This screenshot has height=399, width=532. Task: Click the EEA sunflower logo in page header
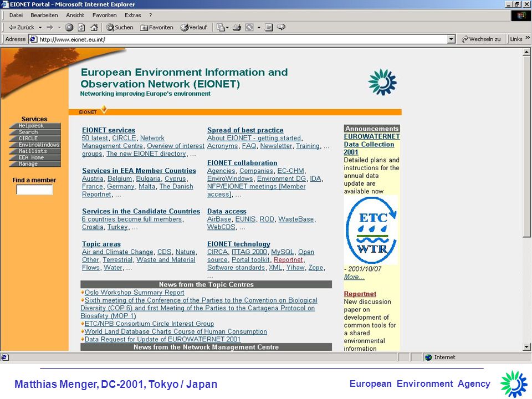click(x=382, y=82)
